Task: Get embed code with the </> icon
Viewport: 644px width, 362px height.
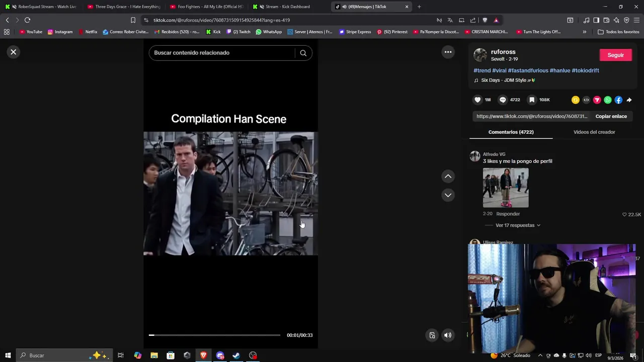Action: coord(586,100)
